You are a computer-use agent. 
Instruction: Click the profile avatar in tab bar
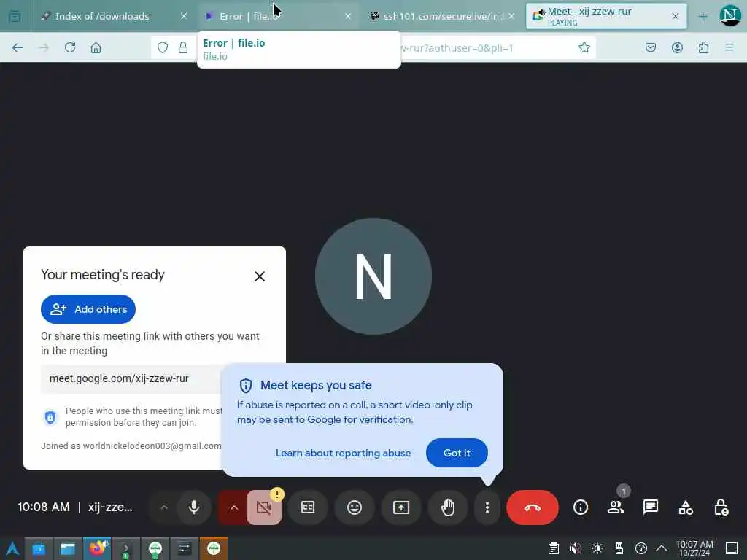(x=730, y=16)
